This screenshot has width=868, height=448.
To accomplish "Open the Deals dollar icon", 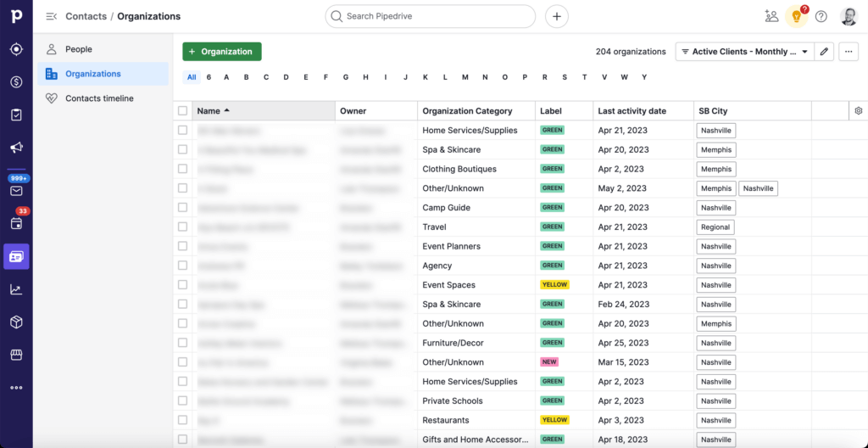I will click(16, 82).
